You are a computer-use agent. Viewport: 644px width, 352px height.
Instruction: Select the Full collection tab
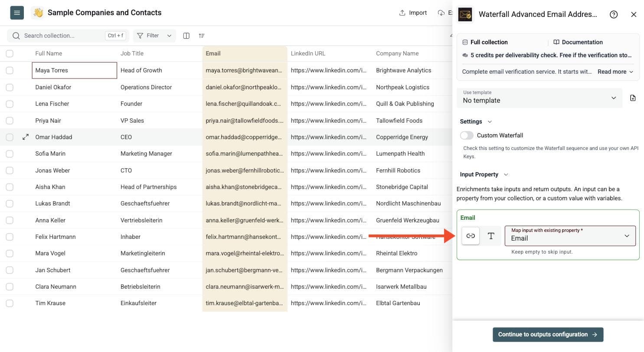[x=485, y=42]
